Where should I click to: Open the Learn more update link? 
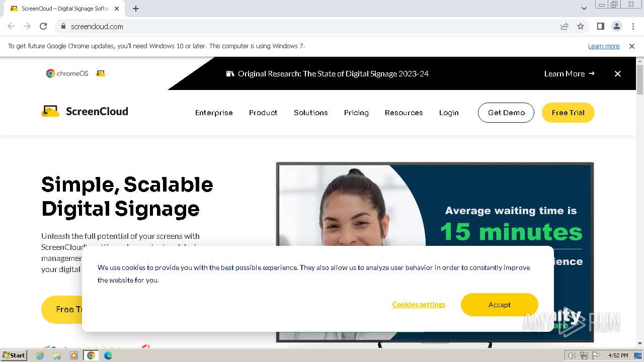pos(604,46)
